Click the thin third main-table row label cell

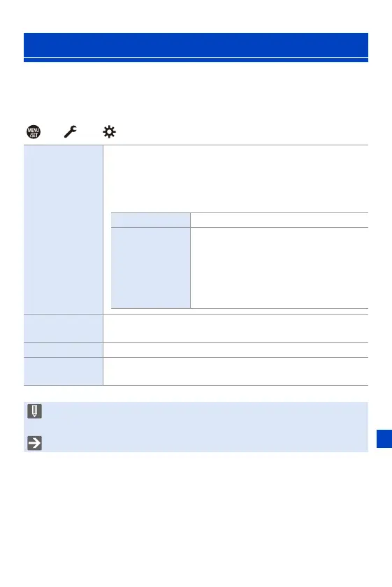pyautogui.click(x=64, y=350)
